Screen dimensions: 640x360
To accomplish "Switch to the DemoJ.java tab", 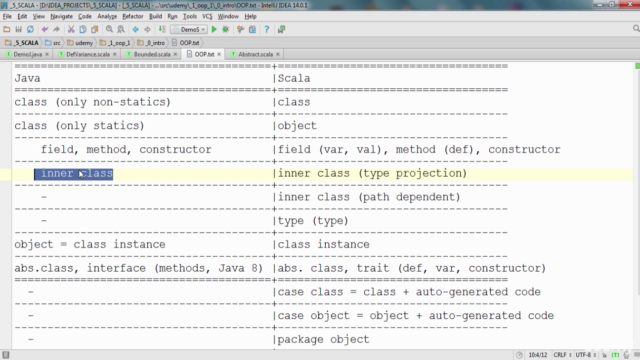I will (27, 54).
